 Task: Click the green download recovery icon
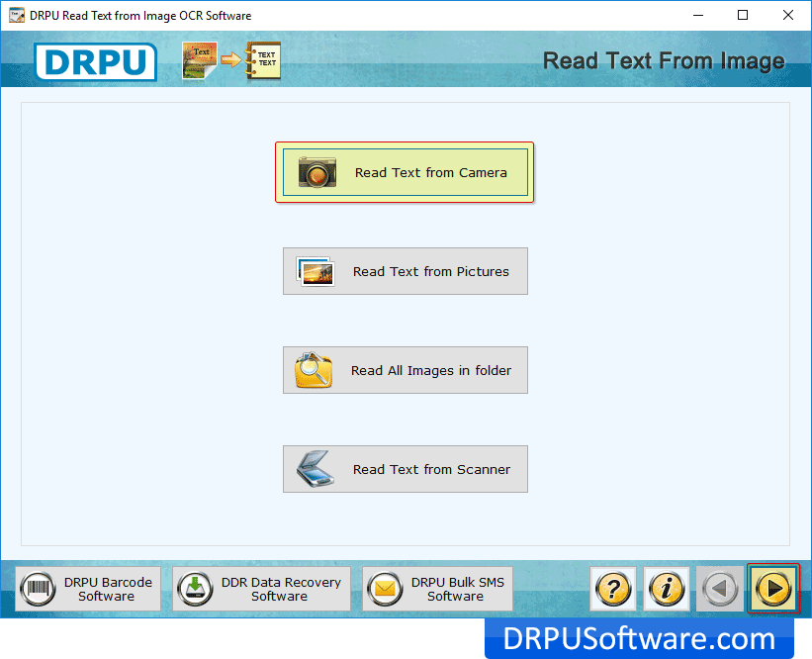[194, 590]
